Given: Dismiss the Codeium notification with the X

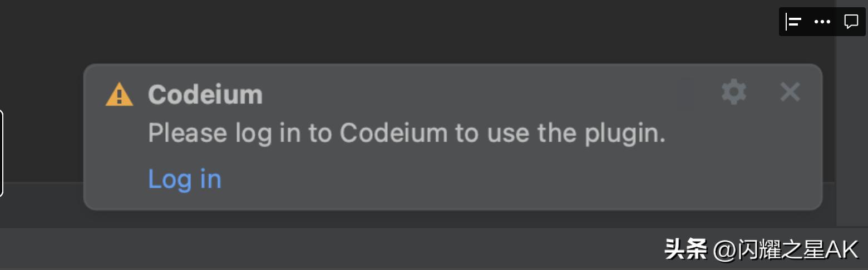Looking at the screenshot, I should (x=790, y=92).
